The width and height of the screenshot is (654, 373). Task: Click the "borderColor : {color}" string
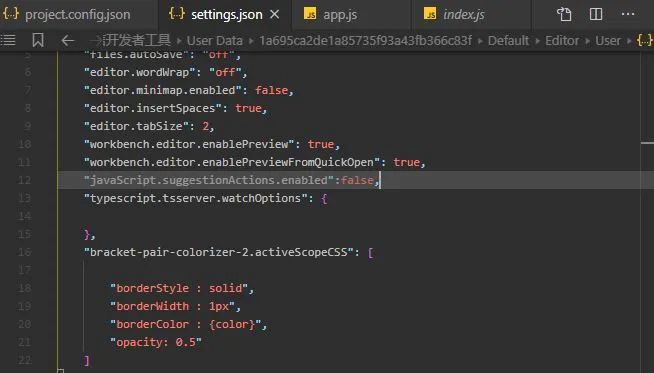[x=186, y=324]
